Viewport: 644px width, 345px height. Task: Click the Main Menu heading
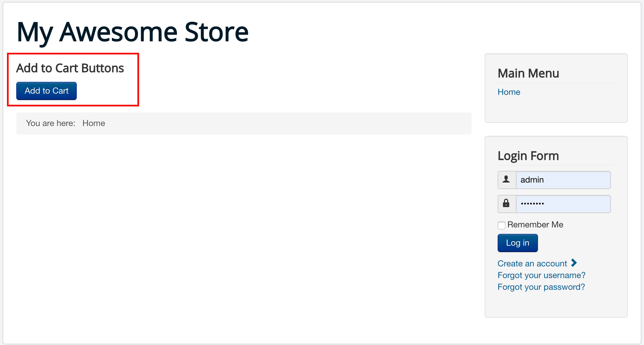(528, 73)
